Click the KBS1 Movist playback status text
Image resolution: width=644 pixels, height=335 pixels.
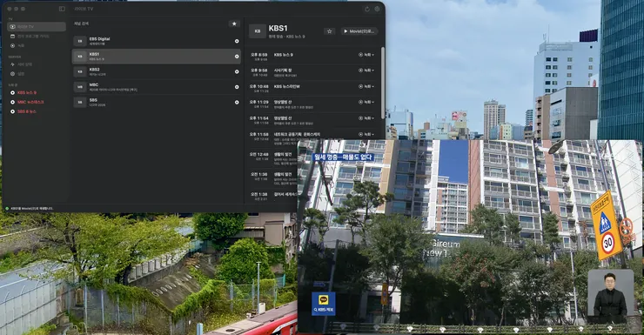click(31, 209)
